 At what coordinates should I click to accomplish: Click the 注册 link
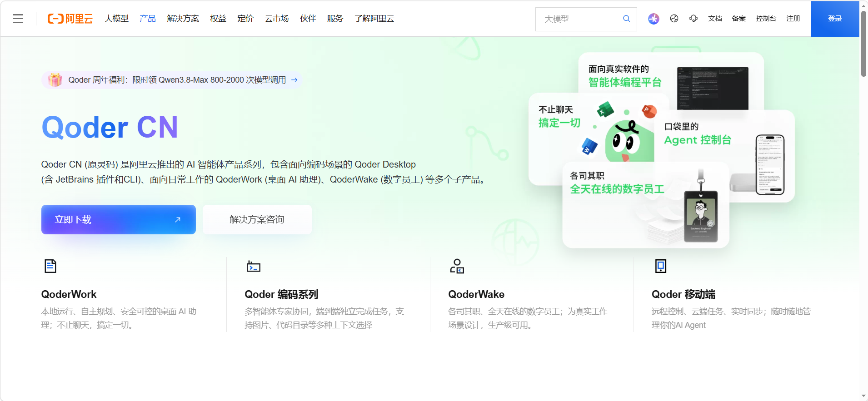coord(793,19)
